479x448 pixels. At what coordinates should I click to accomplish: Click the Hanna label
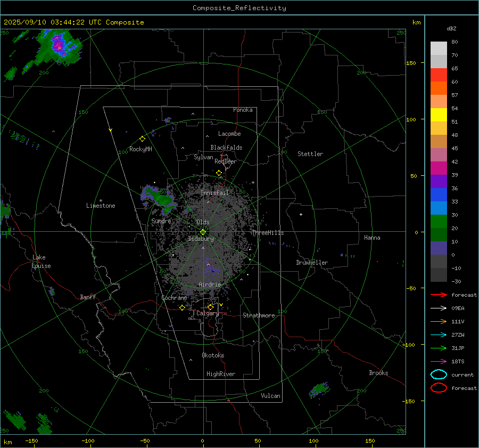[x=372, y=238]
